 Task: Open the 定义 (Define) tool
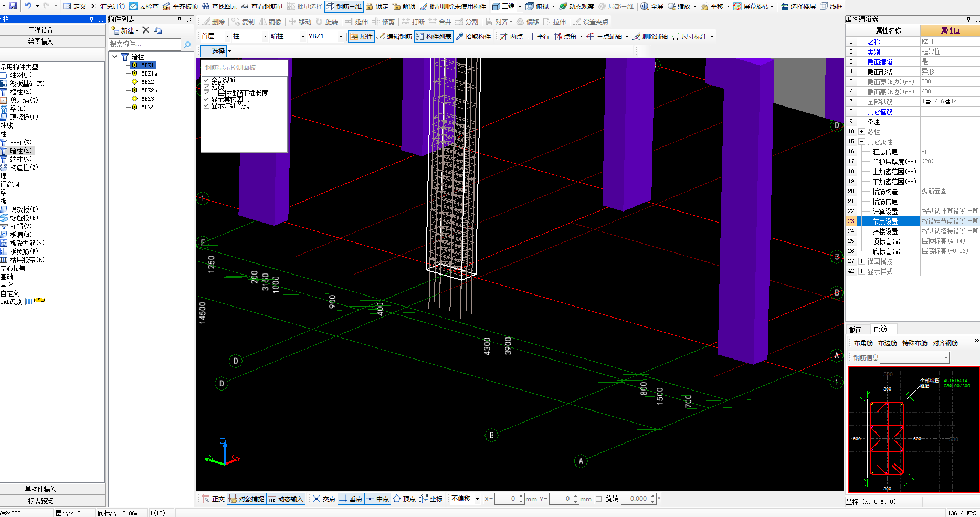click(75, 6)
